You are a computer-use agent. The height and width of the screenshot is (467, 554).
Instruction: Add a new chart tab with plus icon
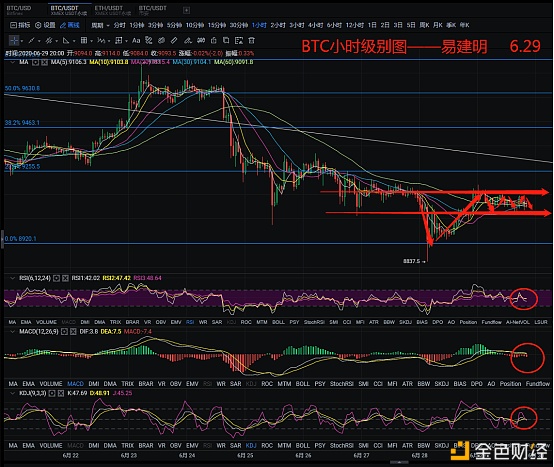coord(187,10)
